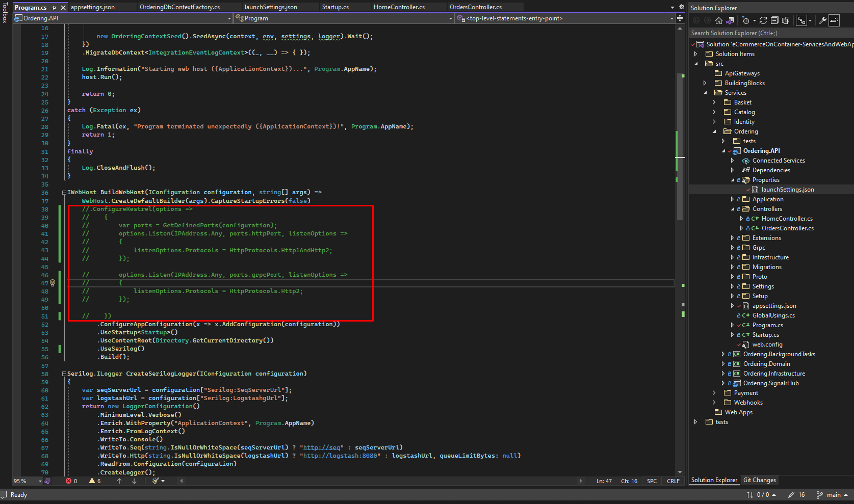Click Collapse All in Solution Explorer toolbar

774,21
